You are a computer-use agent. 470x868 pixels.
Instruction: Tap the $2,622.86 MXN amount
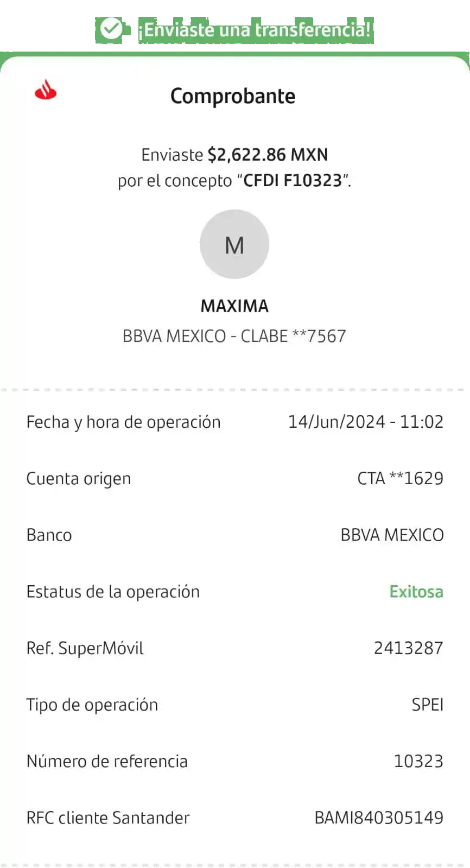point(268,155)
